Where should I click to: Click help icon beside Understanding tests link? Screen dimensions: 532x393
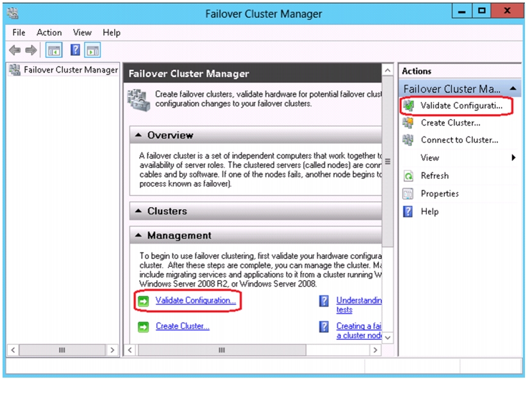coord(324,301)
